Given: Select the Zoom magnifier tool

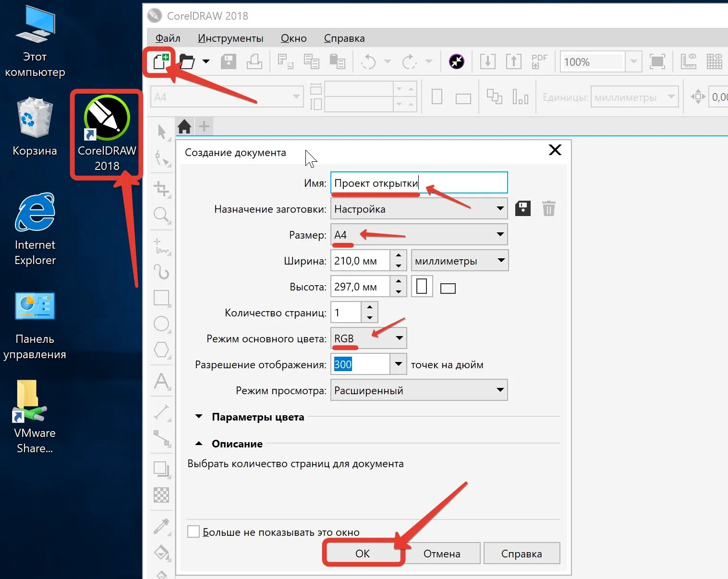Looking at the screenshot, I should pos(162,215).
